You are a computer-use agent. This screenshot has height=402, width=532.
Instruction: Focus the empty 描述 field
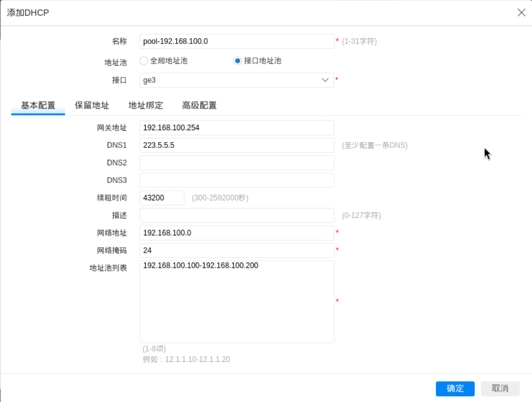[x=236, y=216]
